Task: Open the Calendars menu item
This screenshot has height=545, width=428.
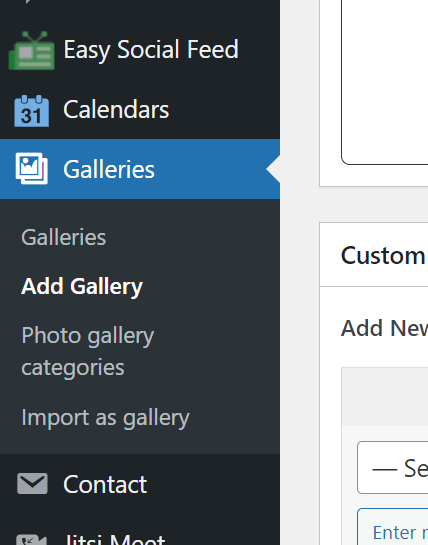Action: [116, 110]
